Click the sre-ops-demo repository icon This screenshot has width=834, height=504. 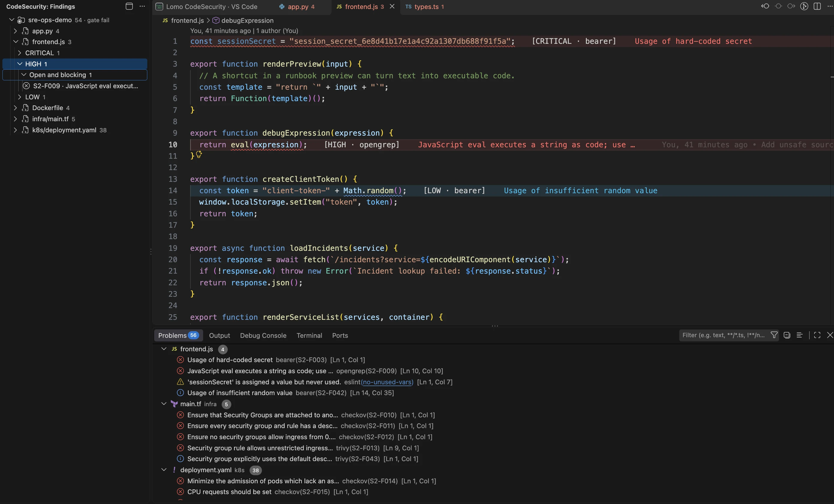[x=21, y=20]
